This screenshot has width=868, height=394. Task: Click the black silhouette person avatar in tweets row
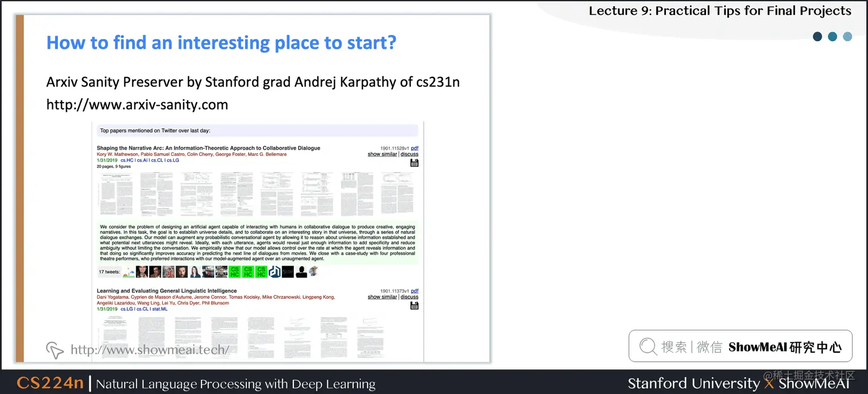pos(301,272)
